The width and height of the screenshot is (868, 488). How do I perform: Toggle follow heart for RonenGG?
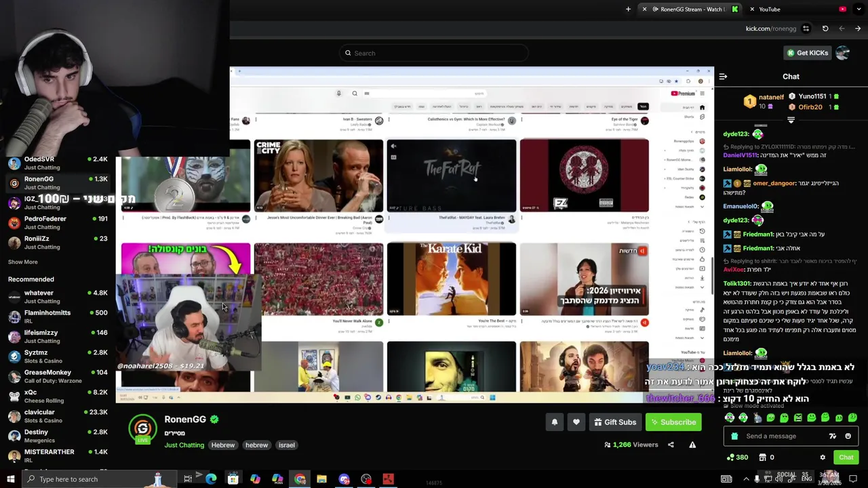pyautogui.click(x=576, y=422)
